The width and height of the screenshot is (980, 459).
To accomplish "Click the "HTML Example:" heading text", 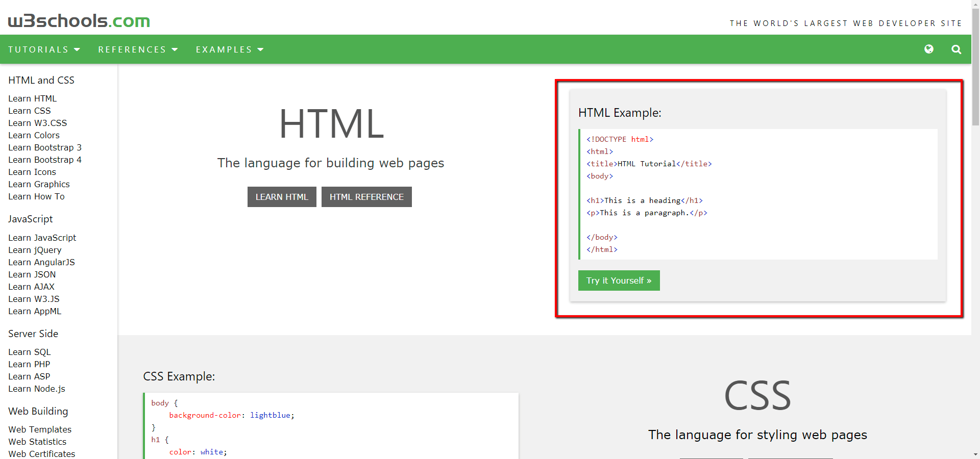I will point(620,113).
